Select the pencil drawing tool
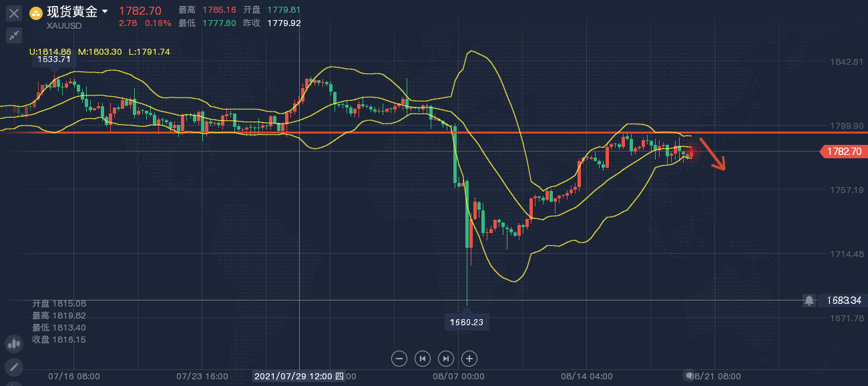 point(13,367)
